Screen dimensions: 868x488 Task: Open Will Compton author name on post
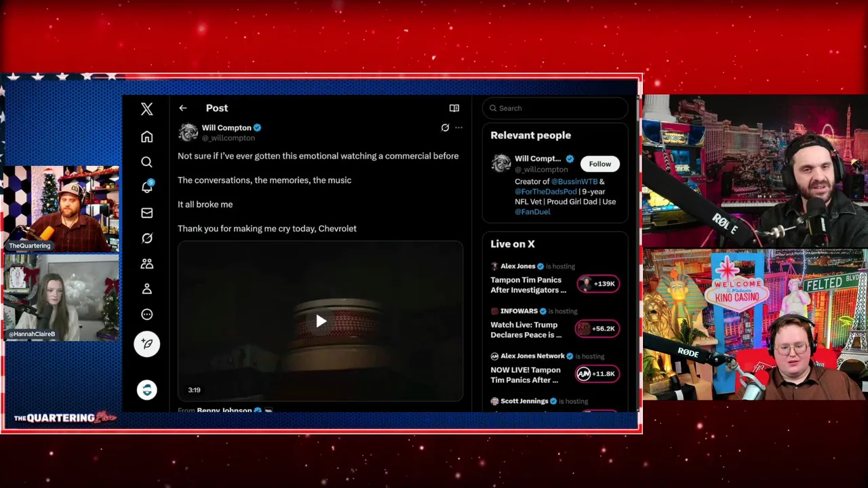226,127
